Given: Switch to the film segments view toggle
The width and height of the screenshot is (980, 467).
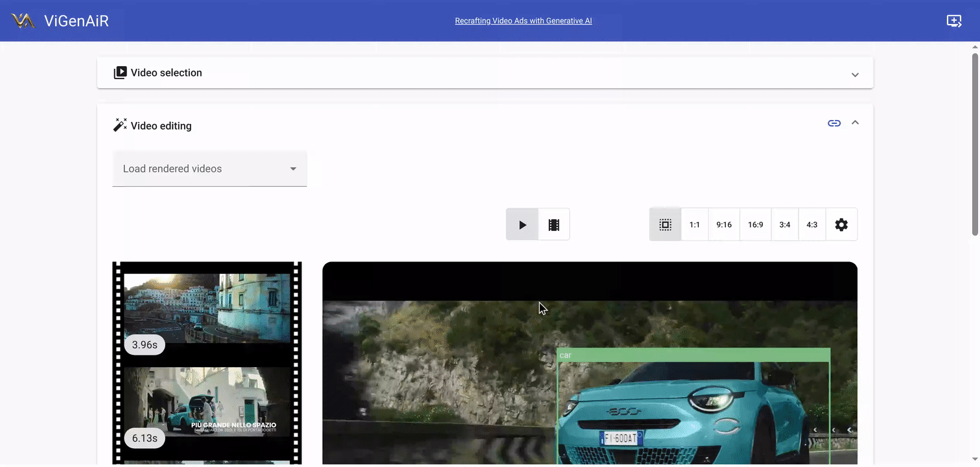Looking at the screenshot, I should pos(554,224).
